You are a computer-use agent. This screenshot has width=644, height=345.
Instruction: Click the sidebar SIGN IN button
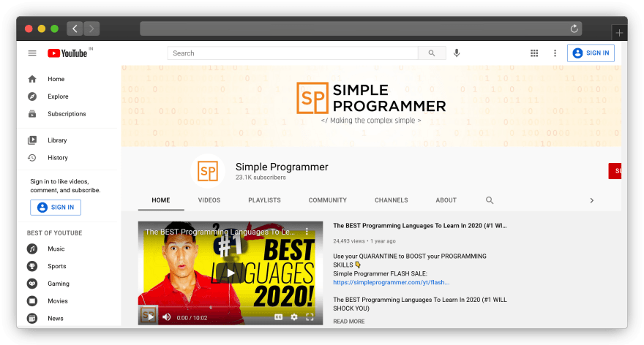coord(56,207)
